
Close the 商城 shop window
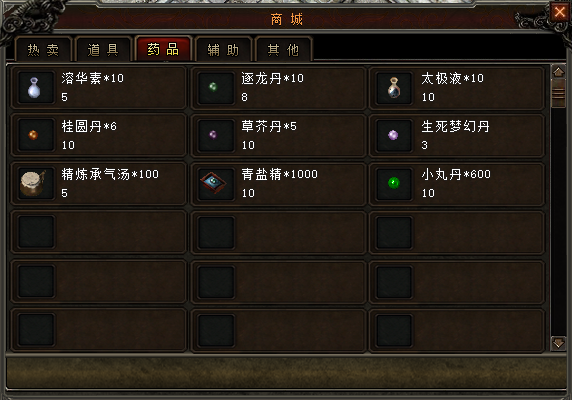click(x=560, y=12)
